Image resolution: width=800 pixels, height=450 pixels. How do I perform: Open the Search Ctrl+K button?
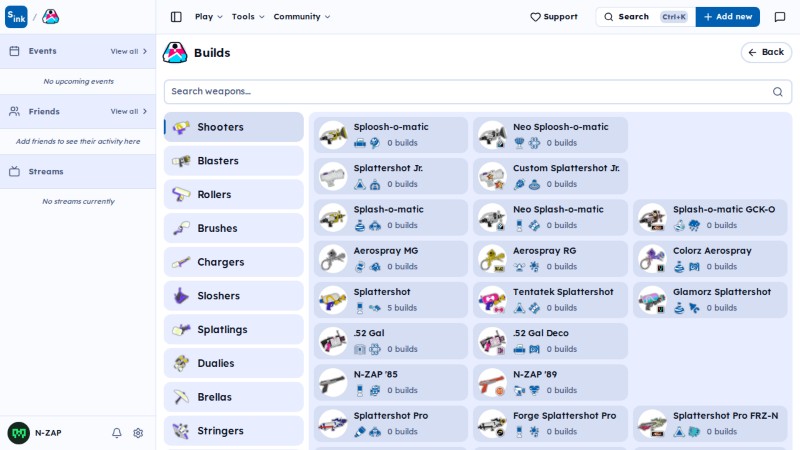point(645,17)
